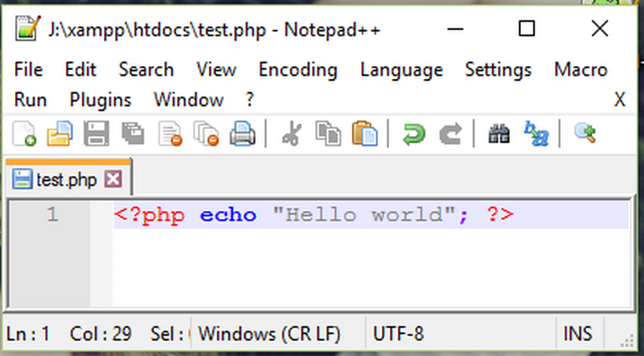644x356 pixels.
Task: Open the File menu
Action: (x=28, y=69)
